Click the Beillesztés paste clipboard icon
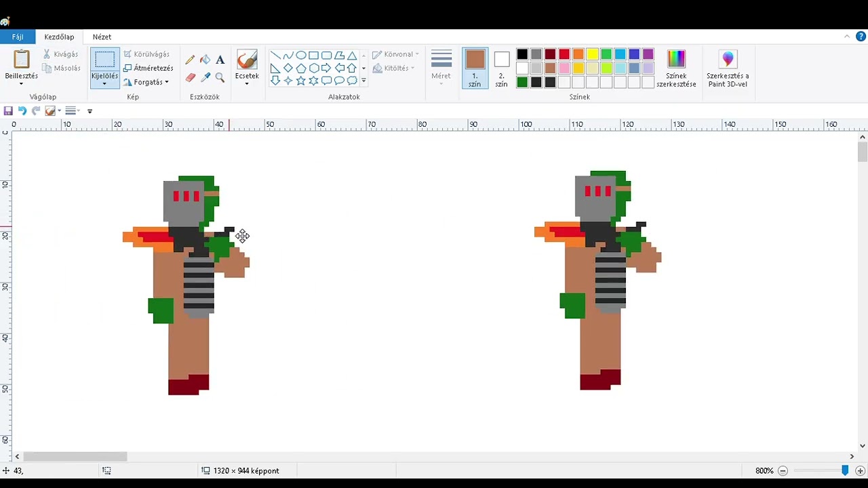Screen dimensions: 868x488 [x=22, y=60]
